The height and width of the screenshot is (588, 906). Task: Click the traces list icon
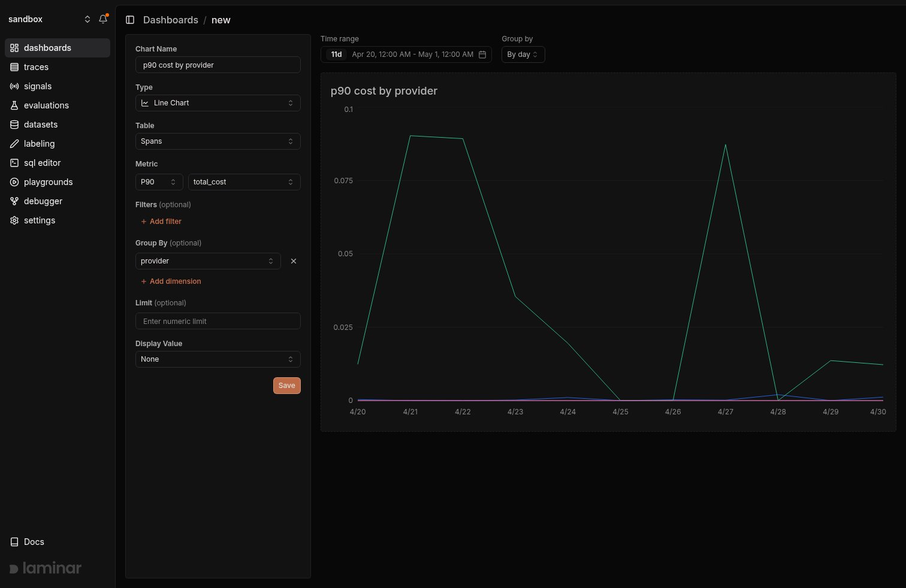14,67
